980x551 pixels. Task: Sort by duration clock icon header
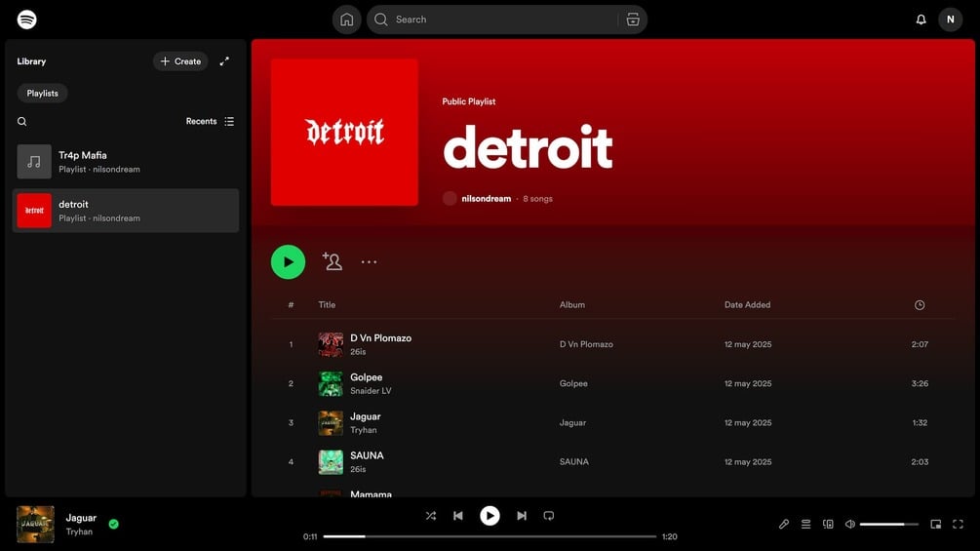point(920,305)
